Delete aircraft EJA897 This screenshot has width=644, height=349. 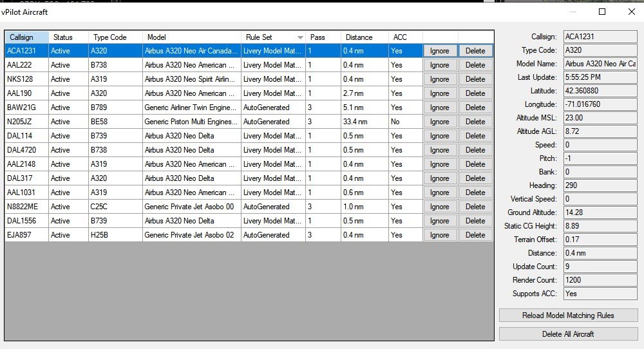coord(475,235)
